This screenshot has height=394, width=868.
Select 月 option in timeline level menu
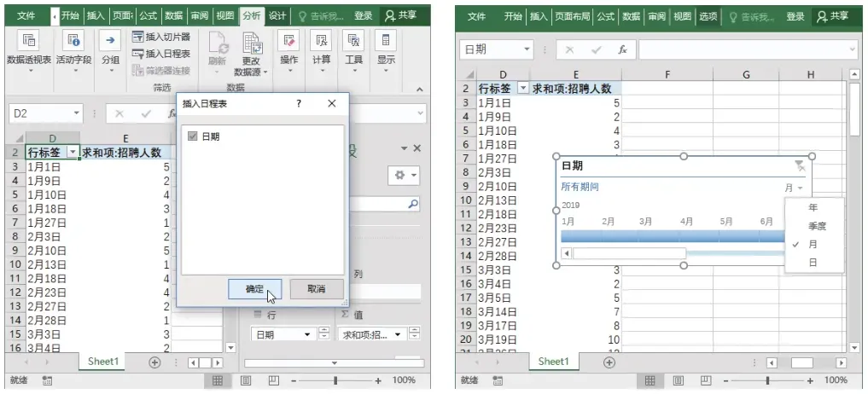tap(813, 244)
